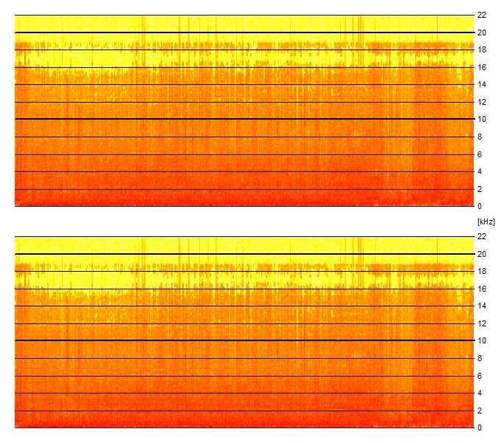Pick the 6 label on lower spectrogram axis

click(x=480, y=376)
